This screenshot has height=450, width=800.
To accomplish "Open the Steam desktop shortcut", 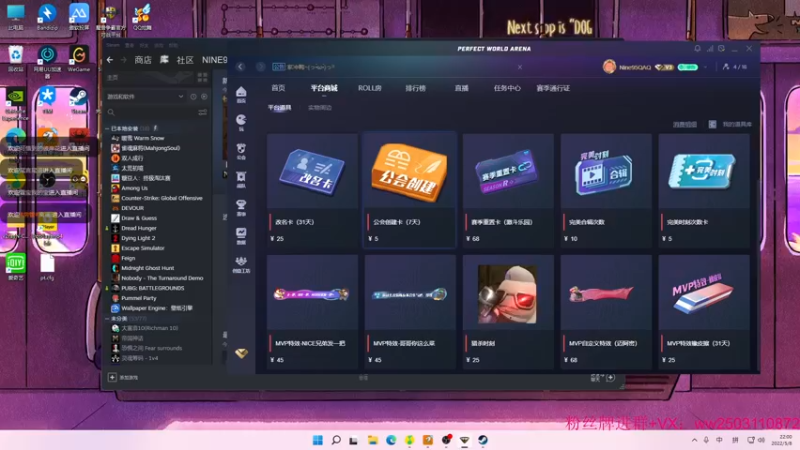I will click(79, 101).
